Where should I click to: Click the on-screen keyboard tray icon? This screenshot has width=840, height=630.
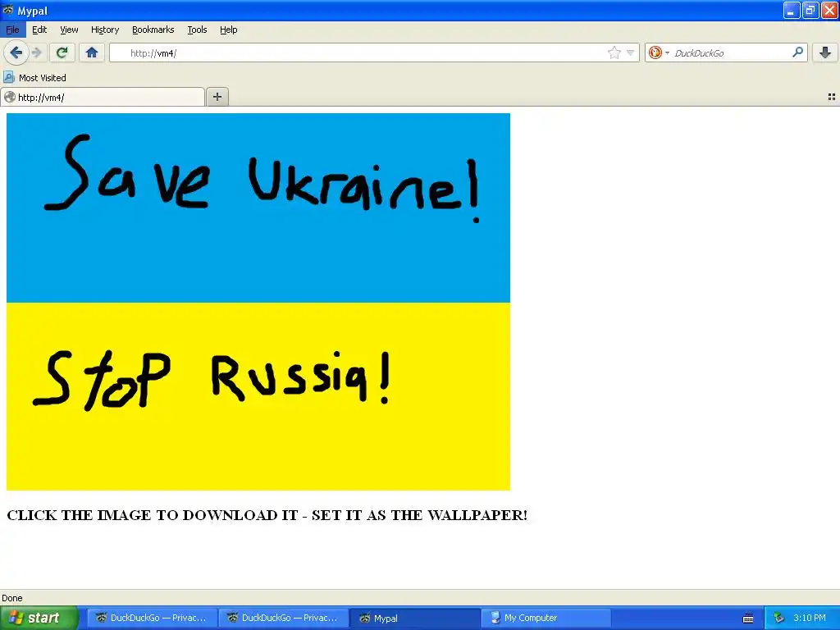point(748,619)
